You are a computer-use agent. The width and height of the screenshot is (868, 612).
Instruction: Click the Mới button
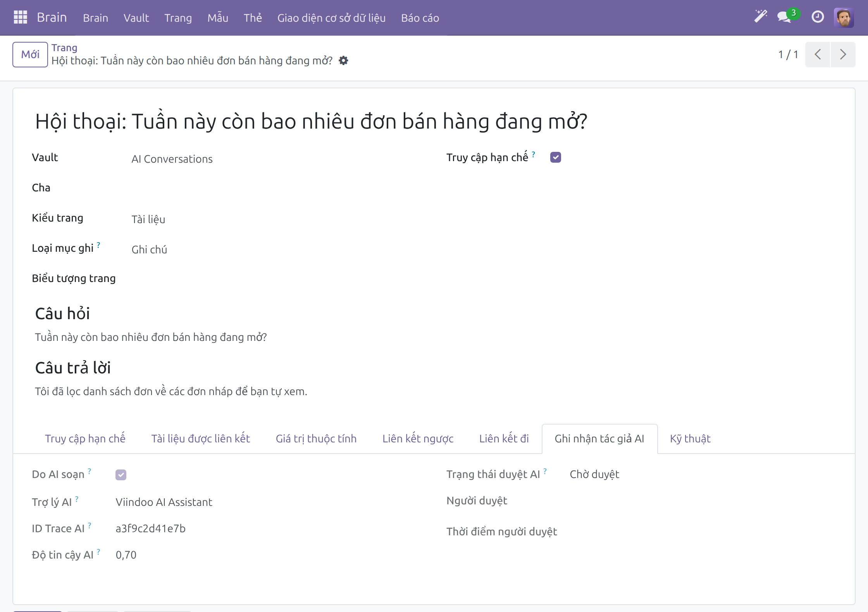(30, 54)
